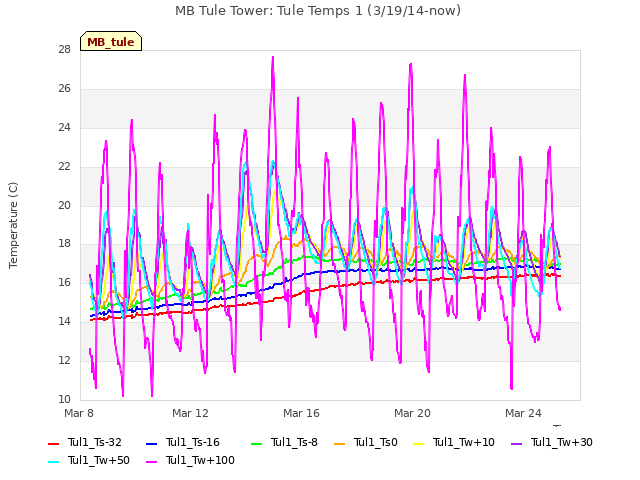Click the Mar 24 x-axis tick label
Viewport: 640px width, 480px height.
point(523,413)
